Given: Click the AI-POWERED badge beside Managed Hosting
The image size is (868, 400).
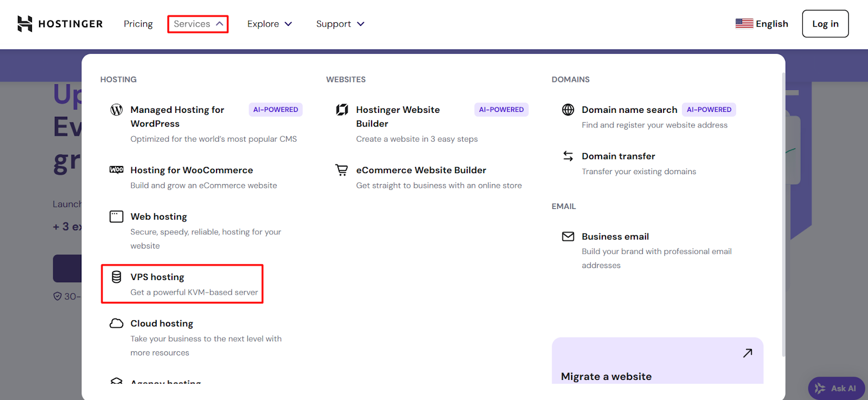Looking at the screenshot, I should (276, 110).
